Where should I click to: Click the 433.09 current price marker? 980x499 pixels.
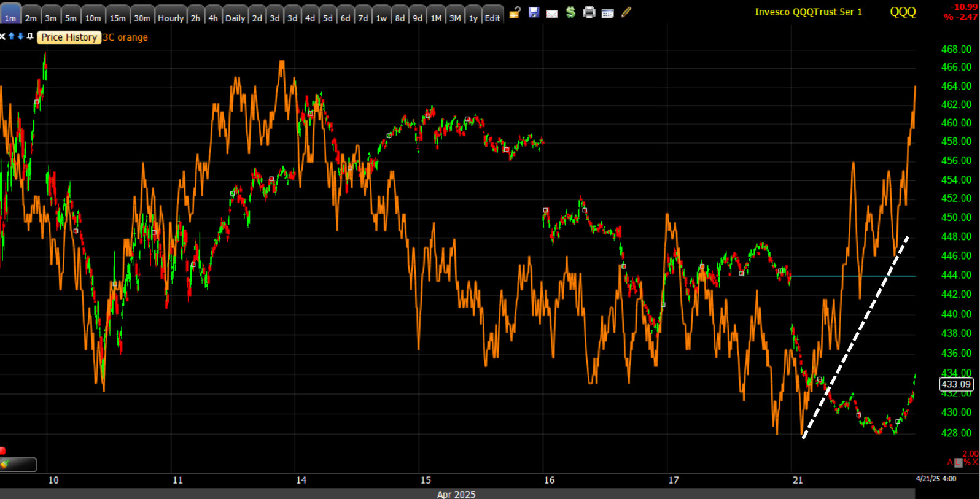click(957, 384)
